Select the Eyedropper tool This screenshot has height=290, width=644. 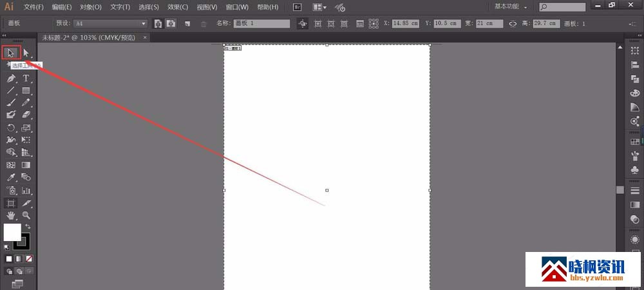click(11, 177)
